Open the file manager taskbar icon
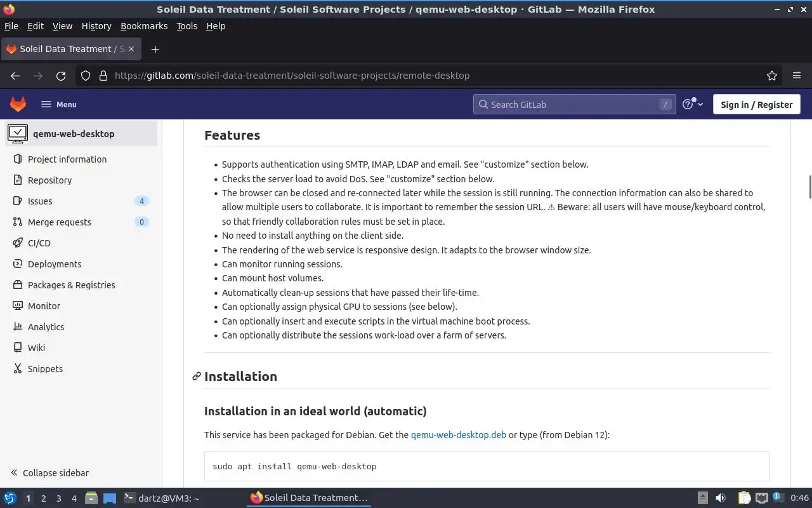 tap(91, 498)
